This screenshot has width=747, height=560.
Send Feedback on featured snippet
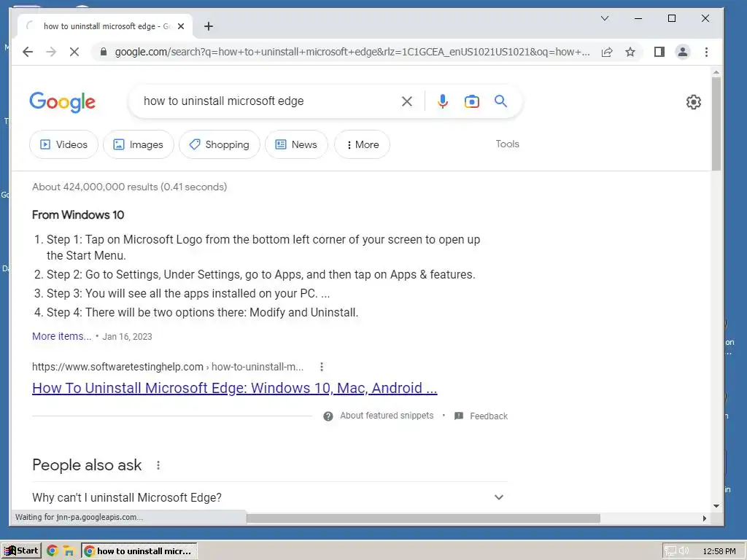481,416
